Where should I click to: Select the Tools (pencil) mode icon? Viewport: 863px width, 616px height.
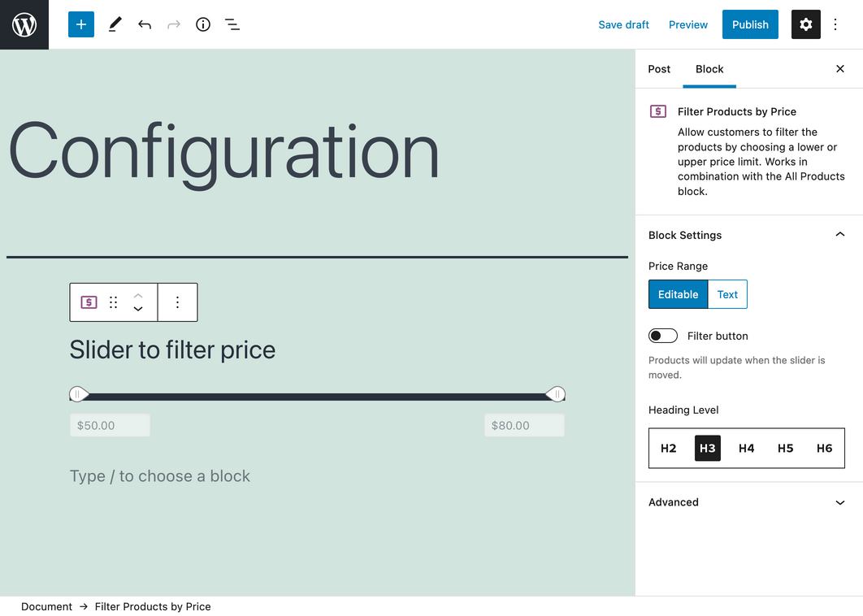coord(115,24)
